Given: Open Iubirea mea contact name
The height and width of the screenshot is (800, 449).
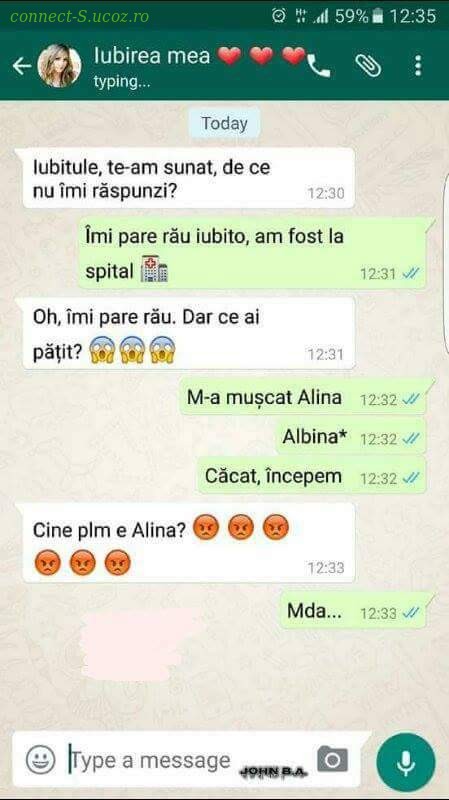Looking at the screenshot, I should click(152, 56).
